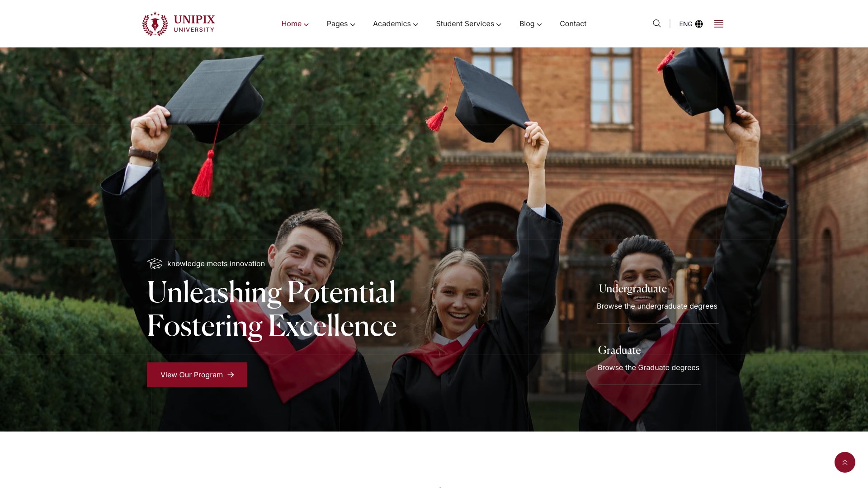Click the globe language icon
This screenshot has width=868, height=488.
[699, 24]
